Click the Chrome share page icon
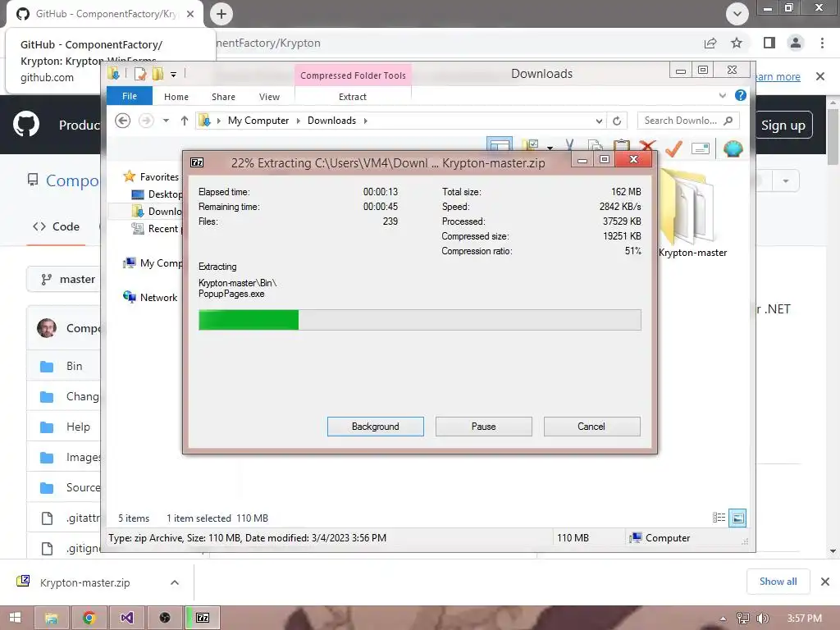Viewport: 840px width, 630px height. pos(710,43)
